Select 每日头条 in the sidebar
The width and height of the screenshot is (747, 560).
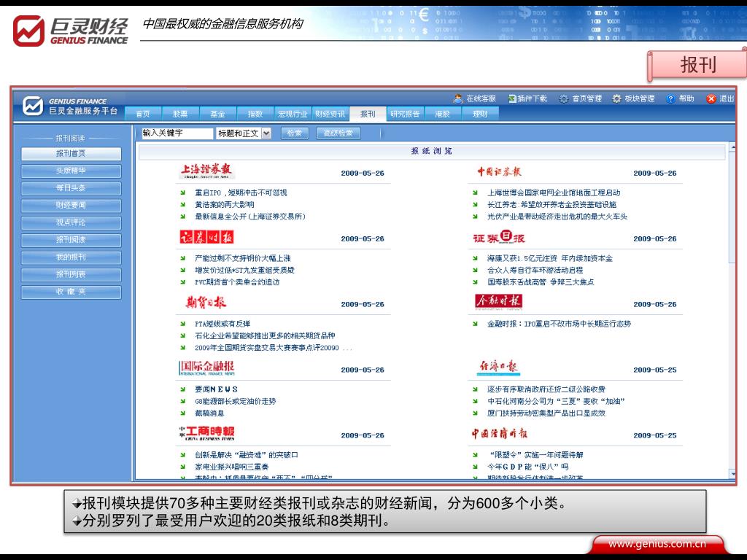[x=71, y=187]
